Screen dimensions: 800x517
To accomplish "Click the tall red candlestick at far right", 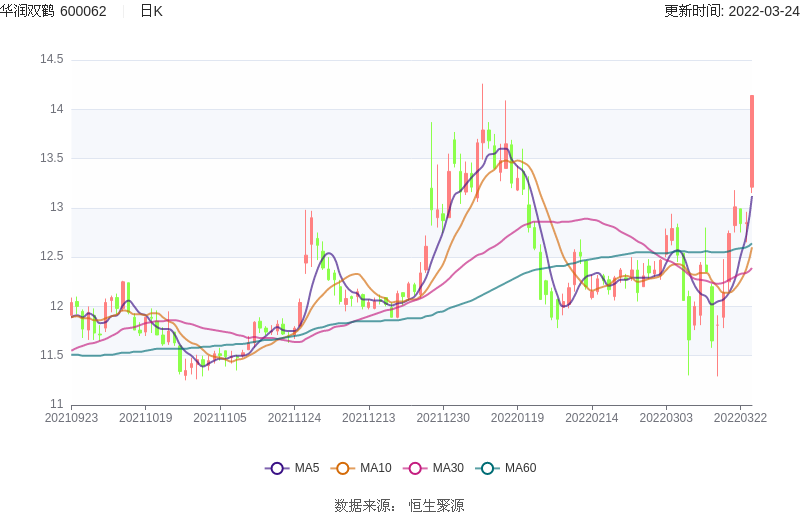I will (x=751, y=140).
